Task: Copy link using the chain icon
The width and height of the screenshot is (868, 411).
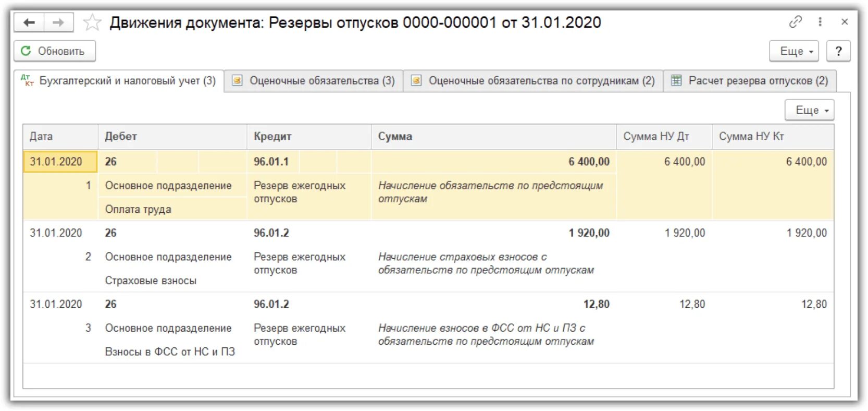Action: point(795,22)
